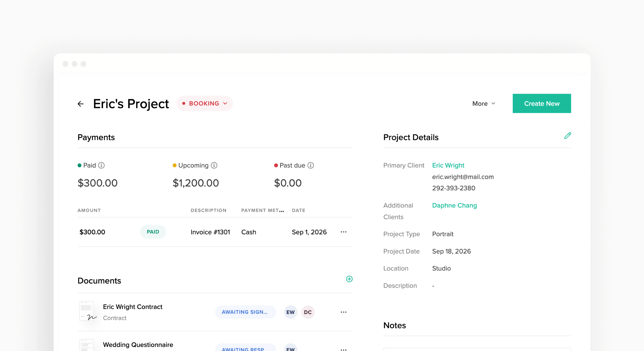644x351 pixels.
Task: Click the Sep 1, 2026 payment date
Action: (x=309, y=232)
